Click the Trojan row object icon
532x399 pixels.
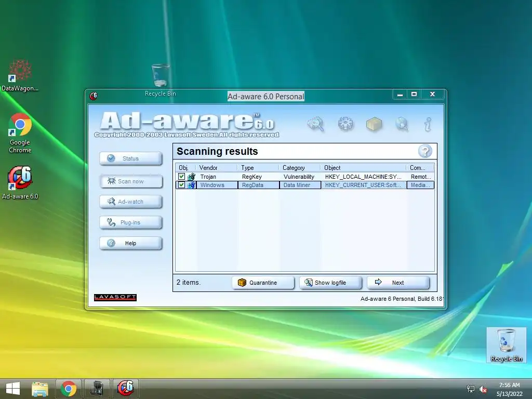191,177
